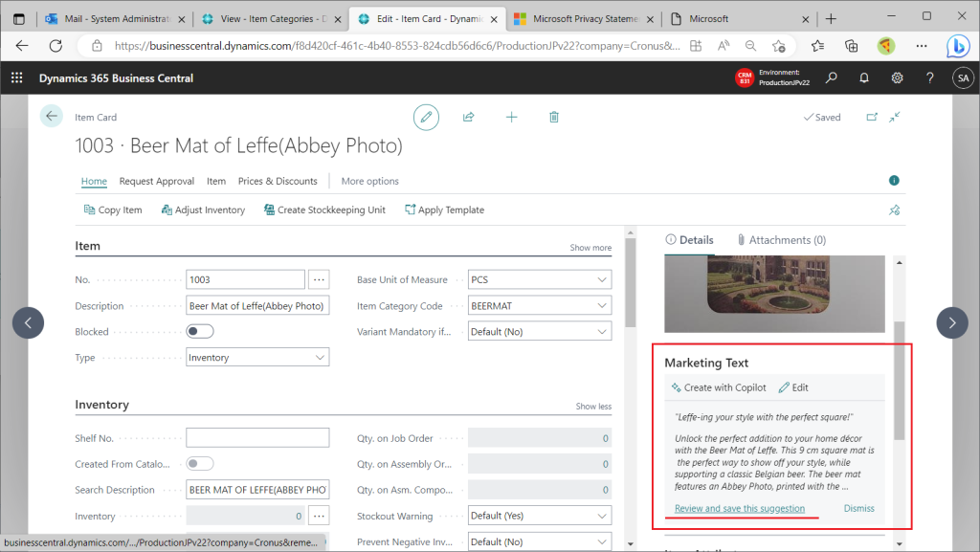
Task: Click the back arrow beside Item Card
Action: (x=51, y=117)
